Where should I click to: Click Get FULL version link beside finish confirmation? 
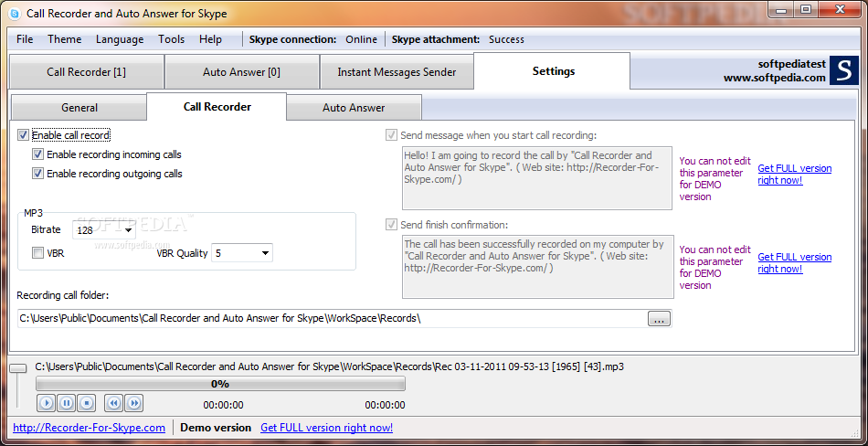(x=794, y=262)
